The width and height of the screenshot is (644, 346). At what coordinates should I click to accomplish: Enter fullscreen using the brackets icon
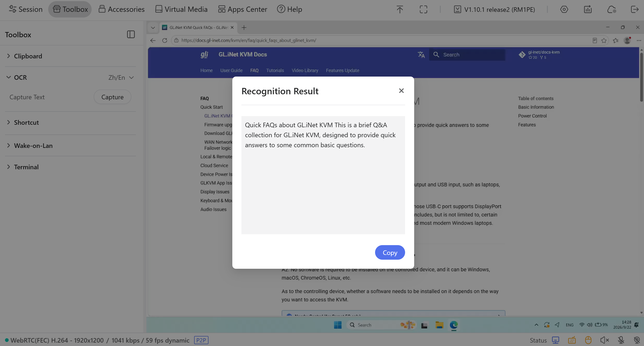[x=423, y=9]
